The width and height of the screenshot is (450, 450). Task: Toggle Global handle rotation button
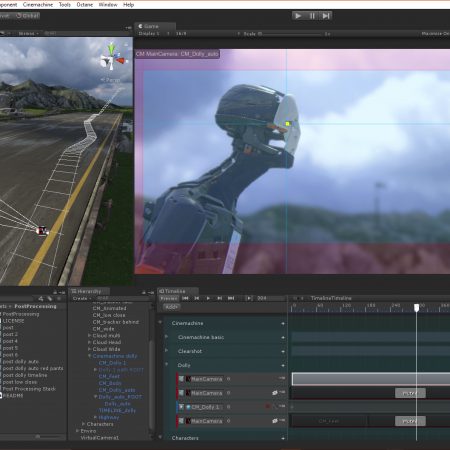(x=28, y=16)
